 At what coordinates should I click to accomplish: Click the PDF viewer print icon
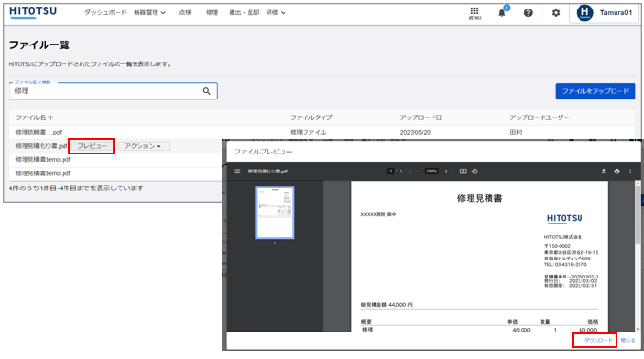[616, 171]
